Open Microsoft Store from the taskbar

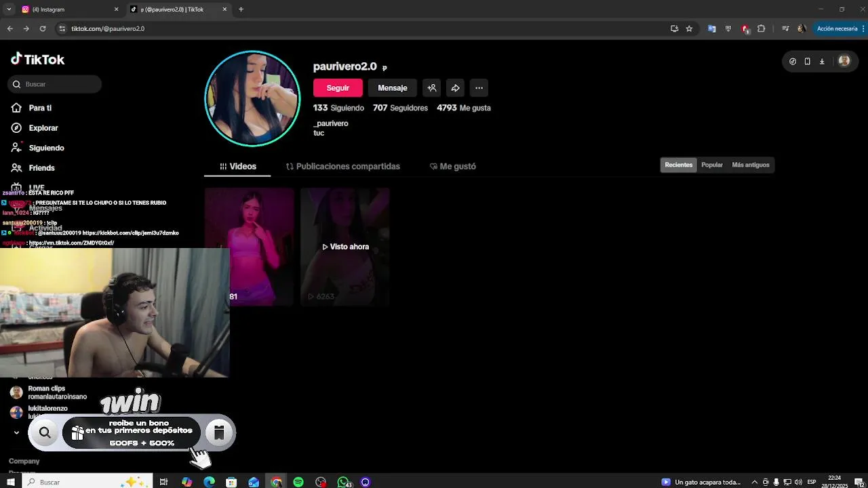point(231,482)
